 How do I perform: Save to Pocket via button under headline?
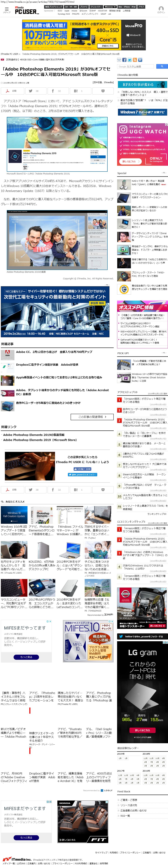tap(103, 91)
